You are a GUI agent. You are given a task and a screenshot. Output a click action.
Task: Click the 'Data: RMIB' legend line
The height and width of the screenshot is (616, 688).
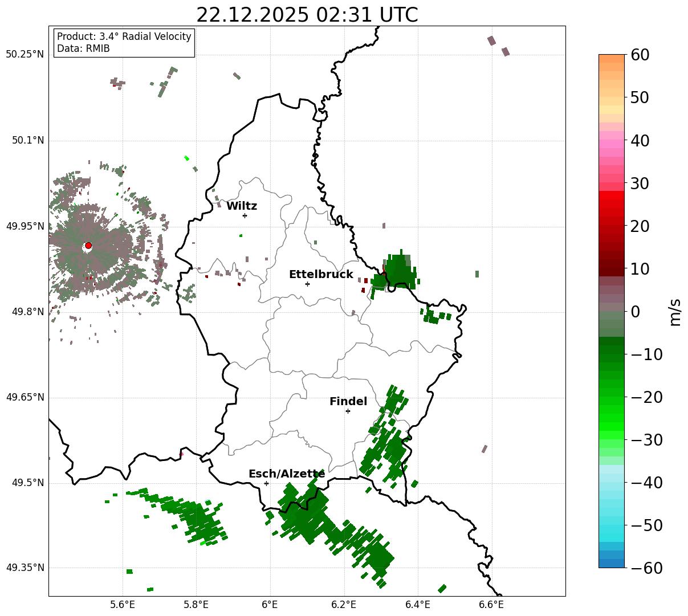click(83, 48)
